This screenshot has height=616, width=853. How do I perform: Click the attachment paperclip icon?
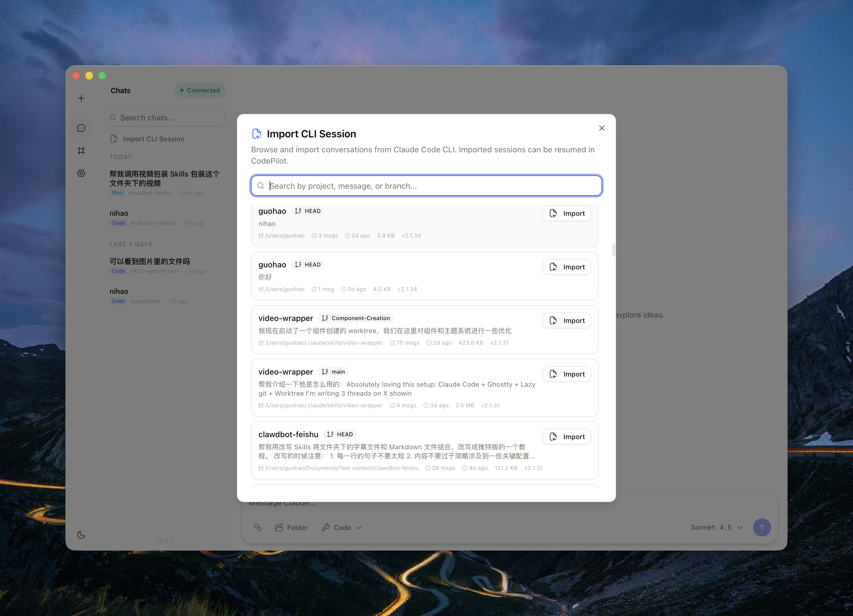coord(258,527)
